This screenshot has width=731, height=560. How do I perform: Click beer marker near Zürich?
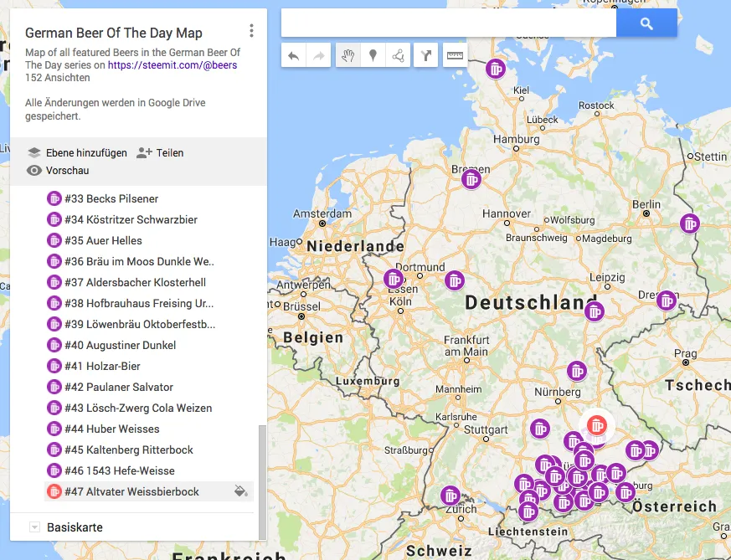[450, 496]
